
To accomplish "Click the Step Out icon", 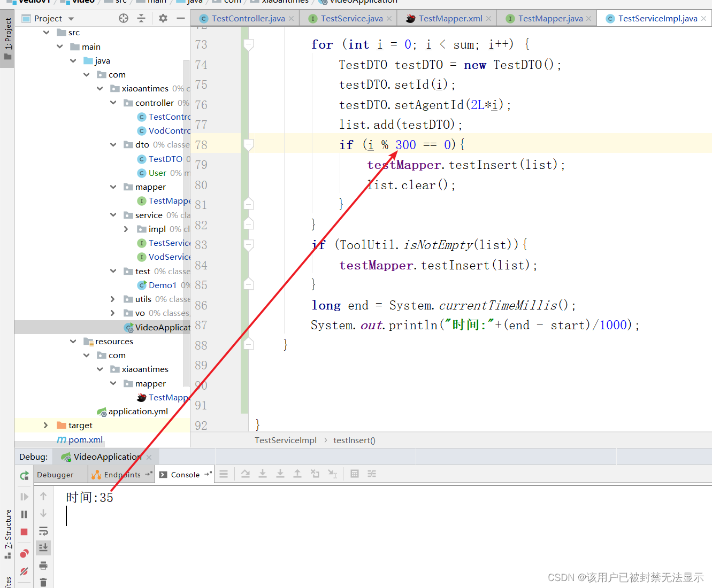I will click(x=297, y=474).
